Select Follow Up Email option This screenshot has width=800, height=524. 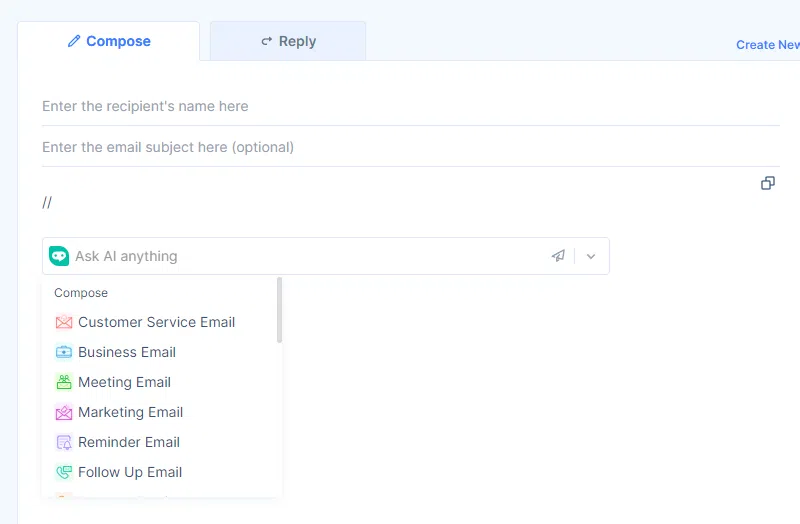130,472
